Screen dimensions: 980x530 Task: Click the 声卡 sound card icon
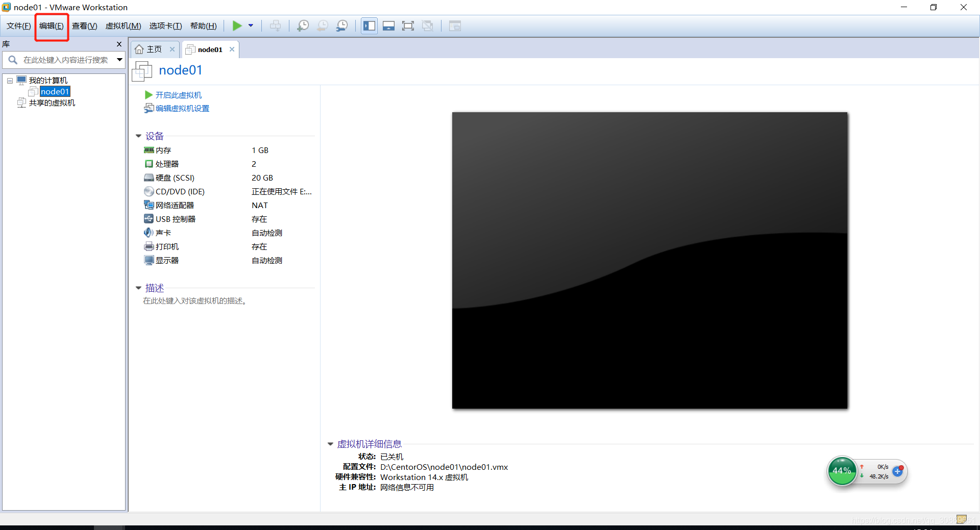[149, 233]
